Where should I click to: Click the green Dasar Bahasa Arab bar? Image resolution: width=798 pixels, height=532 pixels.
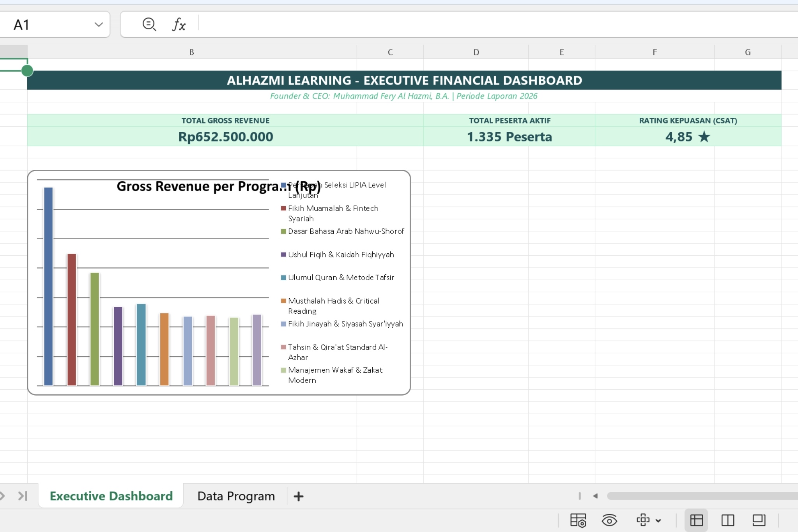click(95, 329)
